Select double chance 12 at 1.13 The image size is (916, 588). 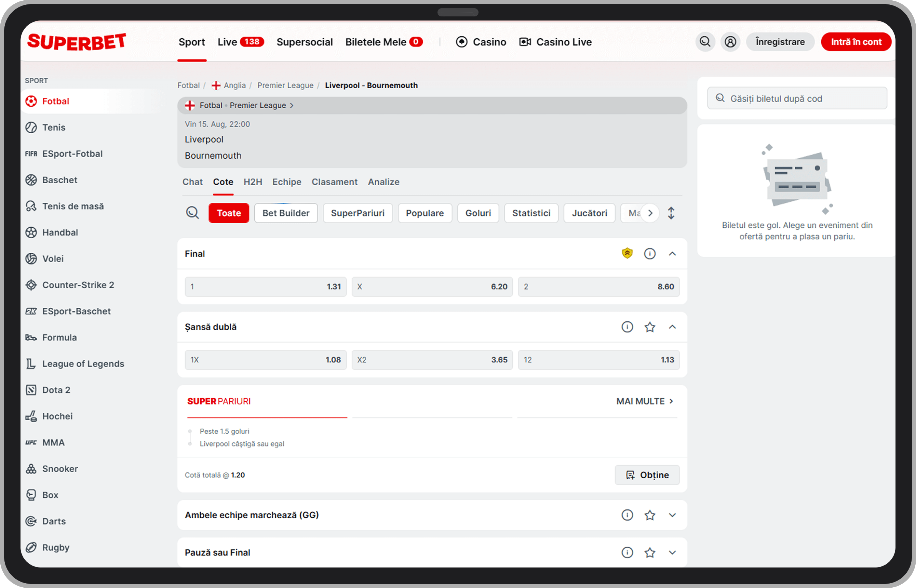click(598, 360)
